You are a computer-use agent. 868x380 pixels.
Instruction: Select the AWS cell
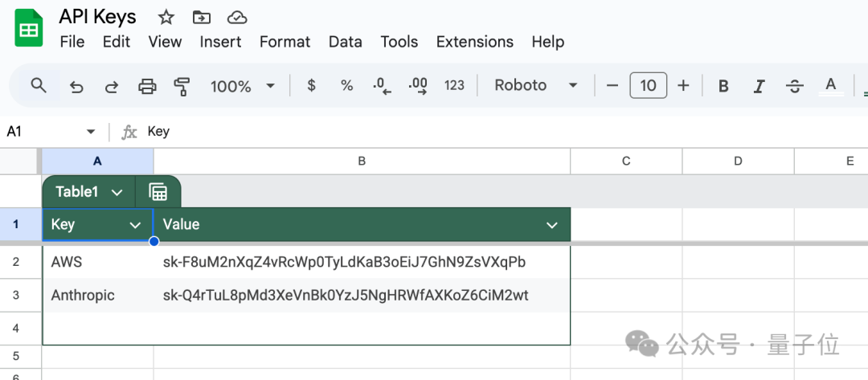98,262
